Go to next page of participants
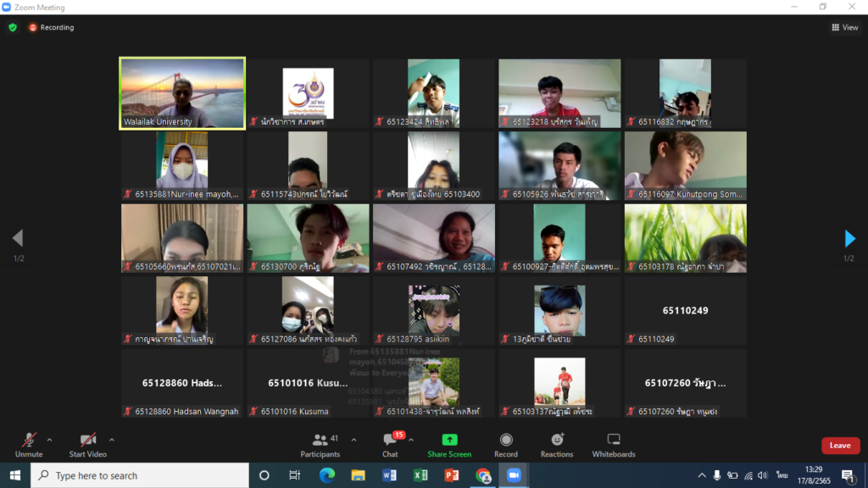This screenshot has width=868, height=488. click(849, 239)
